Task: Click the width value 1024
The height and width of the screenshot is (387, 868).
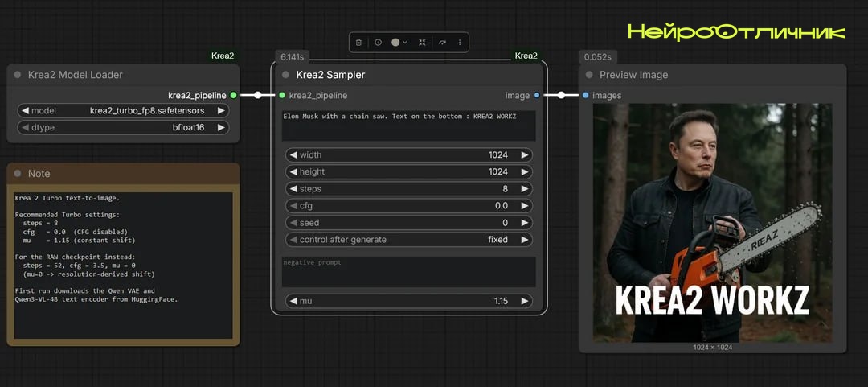Action: [498, 154]
